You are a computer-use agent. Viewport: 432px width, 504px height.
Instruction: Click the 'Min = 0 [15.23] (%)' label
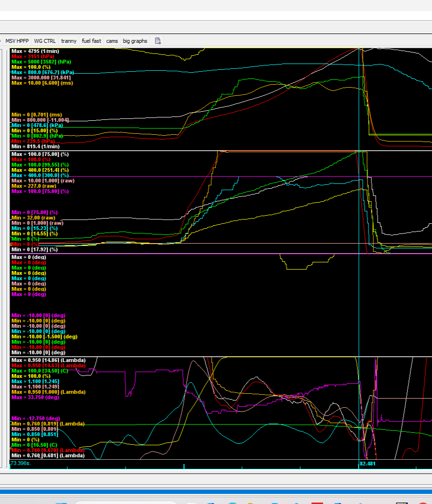pyautogui.click(x=35, y=228)
